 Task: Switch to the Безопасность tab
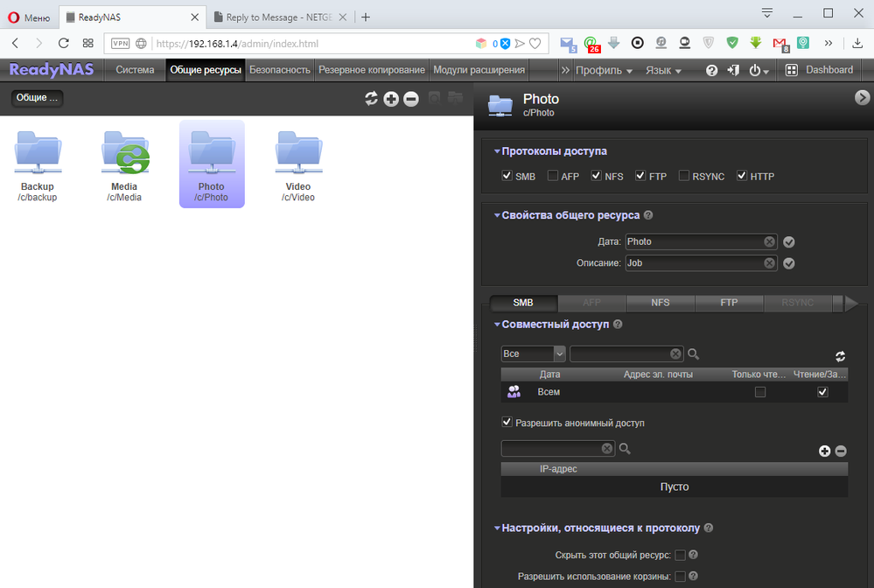(x=279, y=70)
